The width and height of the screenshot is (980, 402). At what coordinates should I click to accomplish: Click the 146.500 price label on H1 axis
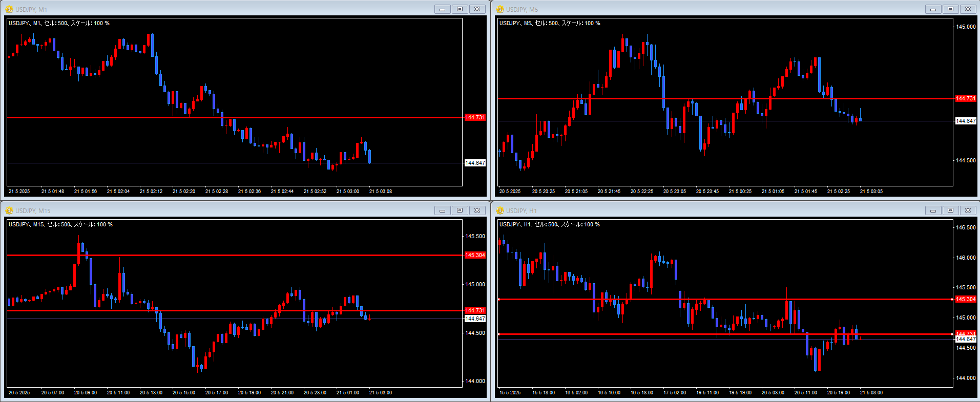[966, 227]
